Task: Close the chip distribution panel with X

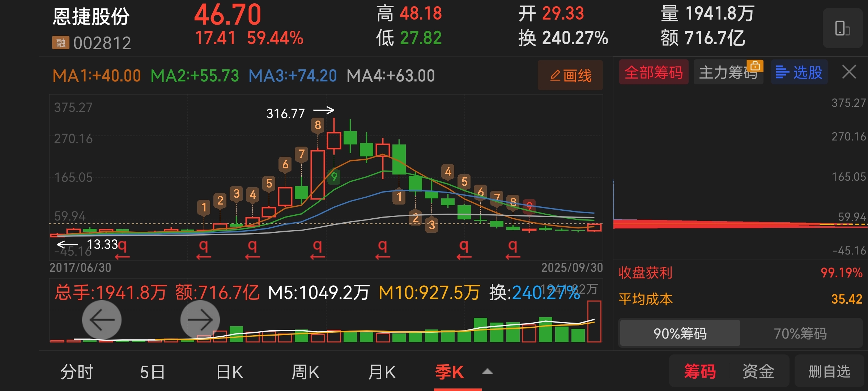Action: tap(849, 72)
